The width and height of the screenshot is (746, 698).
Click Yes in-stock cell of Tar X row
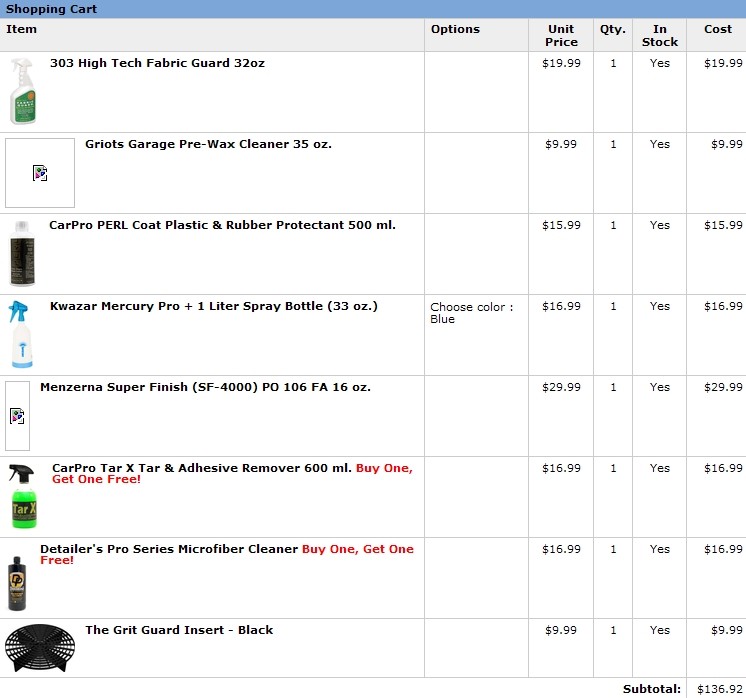(x=660, y=468)
